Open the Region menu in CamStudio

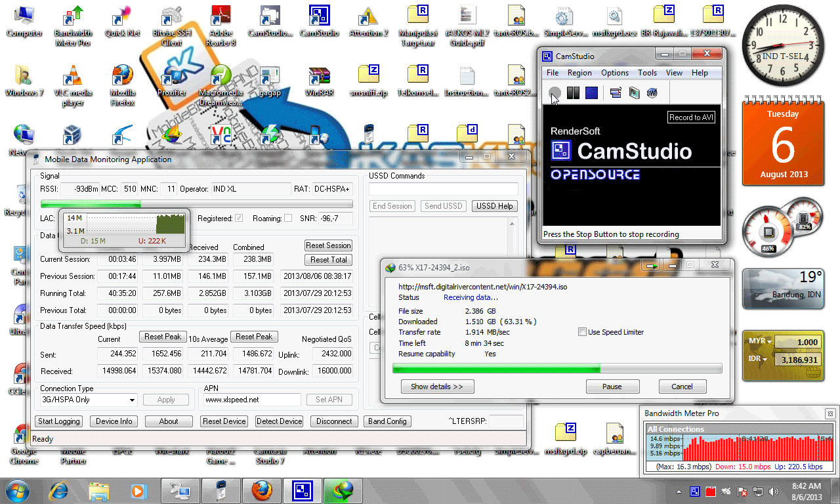(x=580, y=73)
